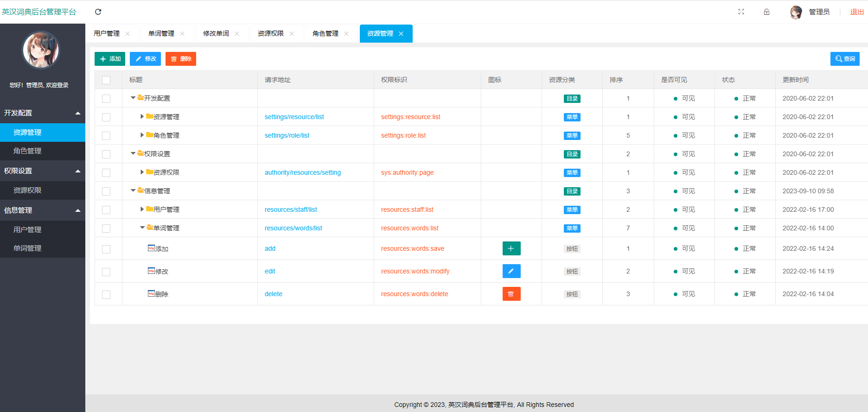
Task: Check the 信息管理 row checkbox
Action: click(106, 191)
